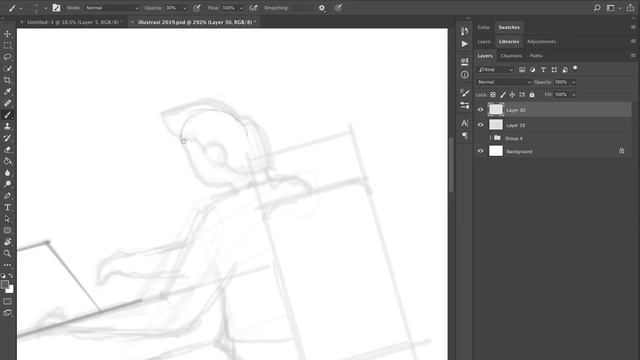Viewport: 640px width, 360px height.
Task: Hide the Background layer
Action: pyautogui.click(x=480, y=151)
